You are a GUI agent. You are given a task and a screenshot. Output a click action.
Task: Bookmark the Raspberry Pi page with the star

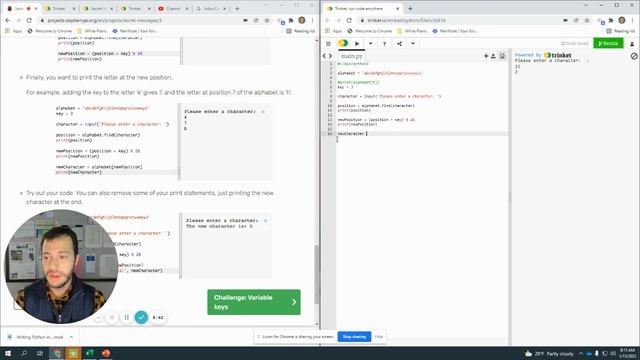[267, 20]
